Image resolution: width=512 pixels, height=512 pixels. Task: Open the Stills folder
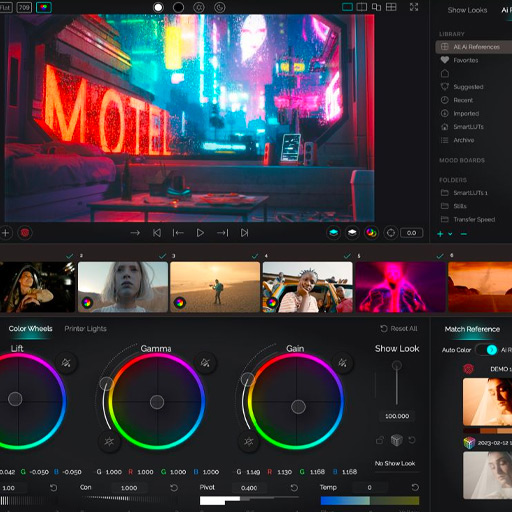(x=454, y=206)
